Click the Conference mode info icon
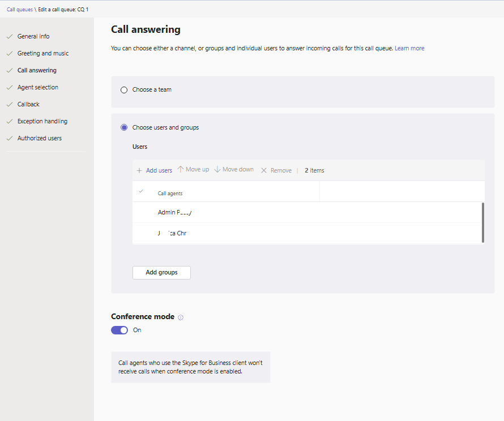The width and height of the screenshot is (504, 421). pos(181,317)
